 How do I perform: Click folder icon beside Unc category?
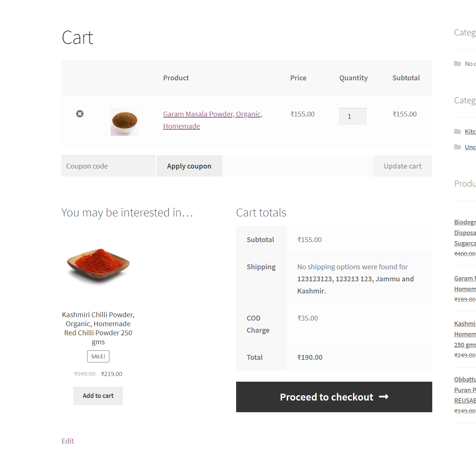tap(458, 147)
